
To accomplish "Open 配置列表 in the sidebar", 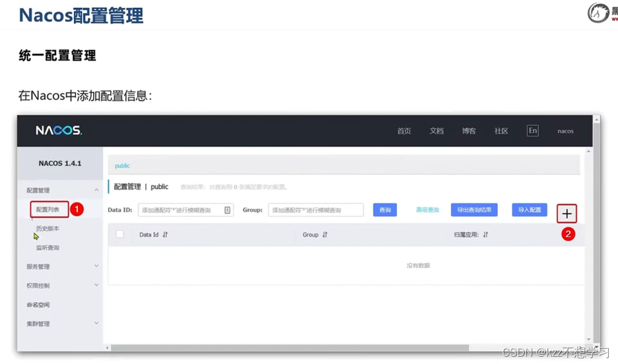I will click(x=47, y=209).
